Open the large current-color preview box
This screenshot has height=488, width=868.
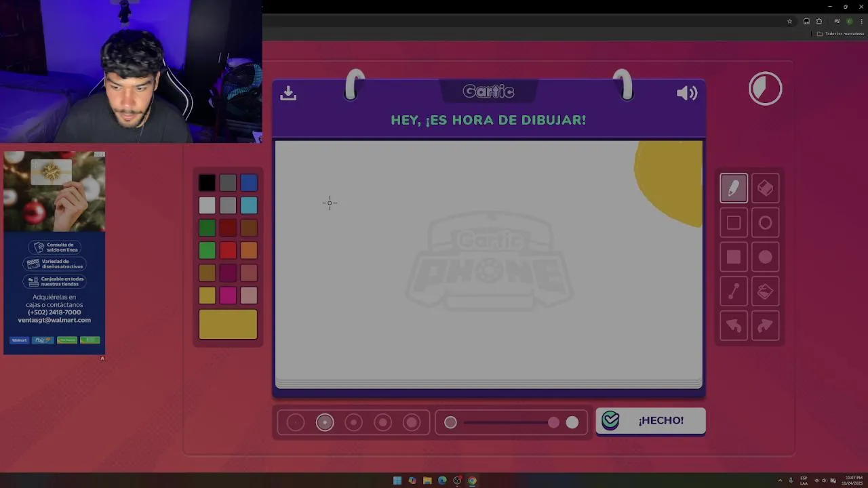coord(228,324)
